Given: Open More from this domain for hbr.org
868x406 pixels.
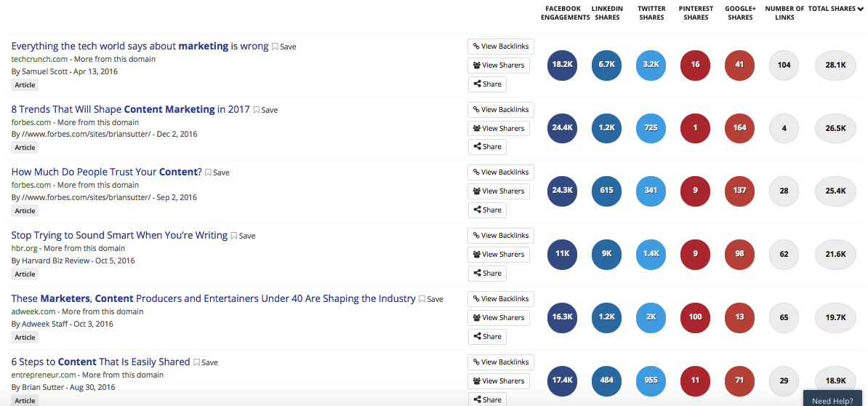Looking at the screenshot, I should click(84, 248).
